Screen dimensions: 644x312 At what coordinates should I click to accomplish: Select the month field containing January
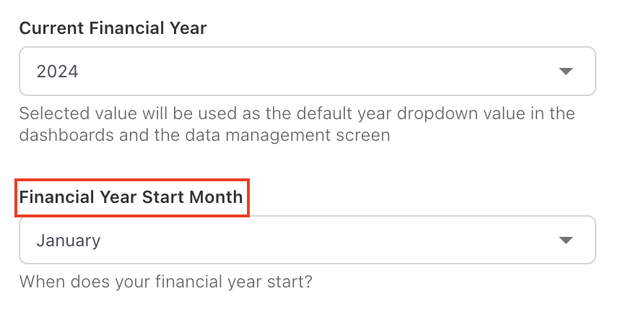(x=307, y=240)
